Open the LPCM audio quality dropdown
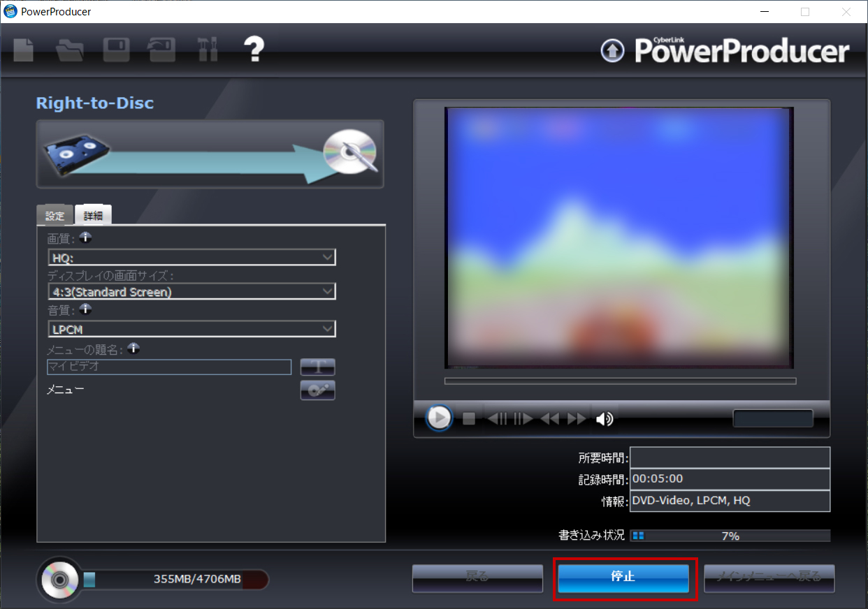This screenshot has width=868, height=609. 191,329
